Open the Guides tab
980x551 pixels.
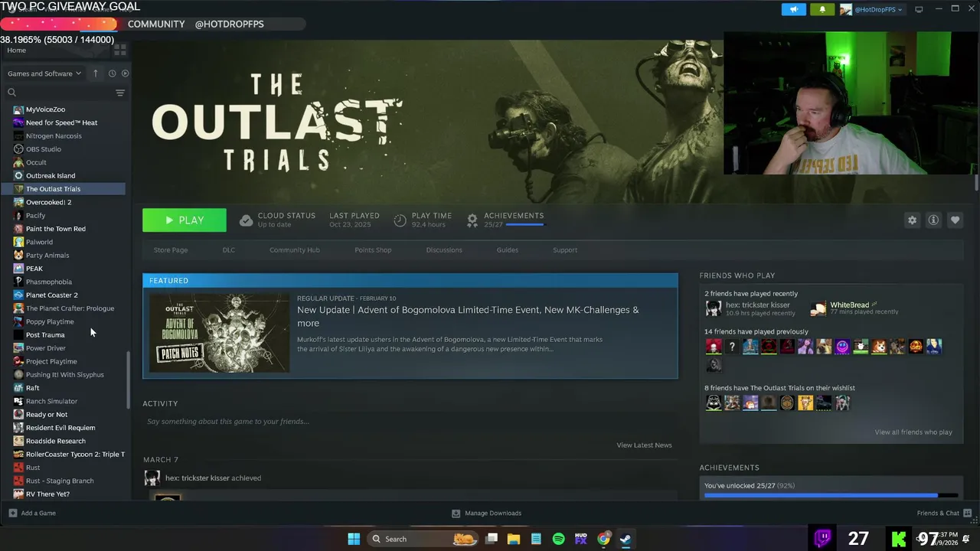coord(508,250)
